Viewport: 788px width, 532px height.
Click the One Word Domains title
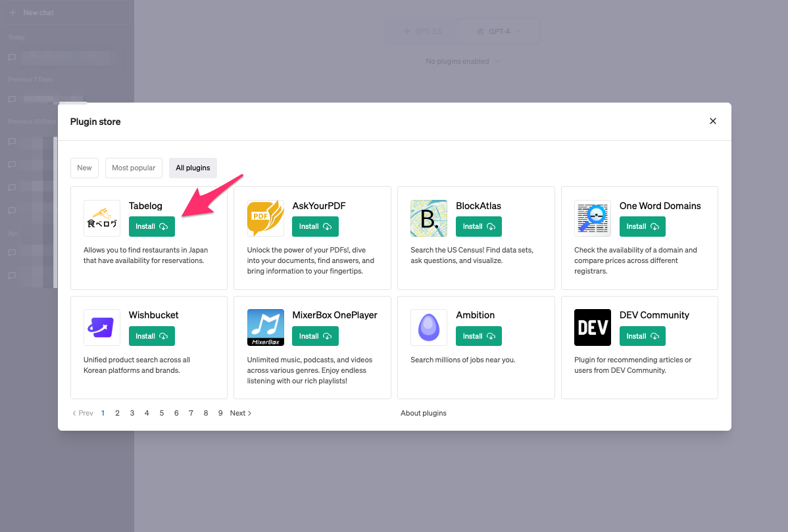click(x=660, y=206)
